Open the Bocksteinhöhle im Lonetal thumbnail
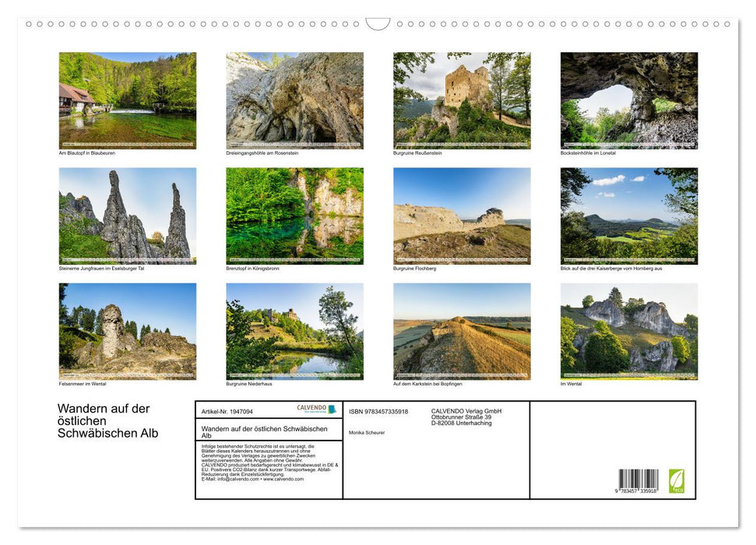Image resolution: width=756 pixels, height=545 pixels. click(629, 100)
